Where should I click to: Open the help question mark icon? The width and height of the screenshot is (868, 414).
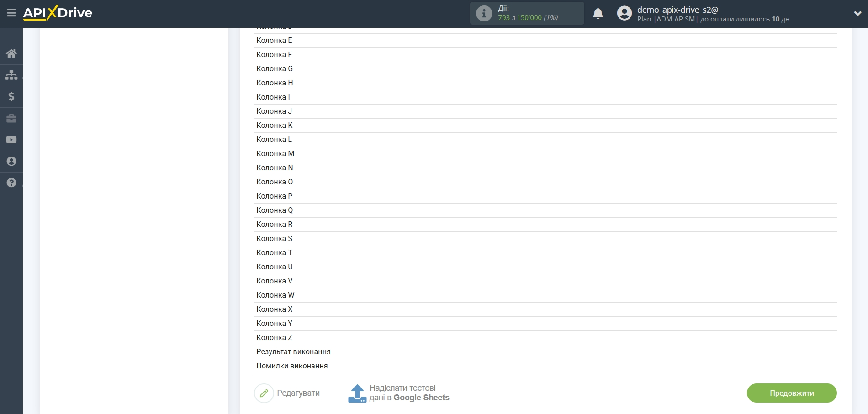coord(11,183)
